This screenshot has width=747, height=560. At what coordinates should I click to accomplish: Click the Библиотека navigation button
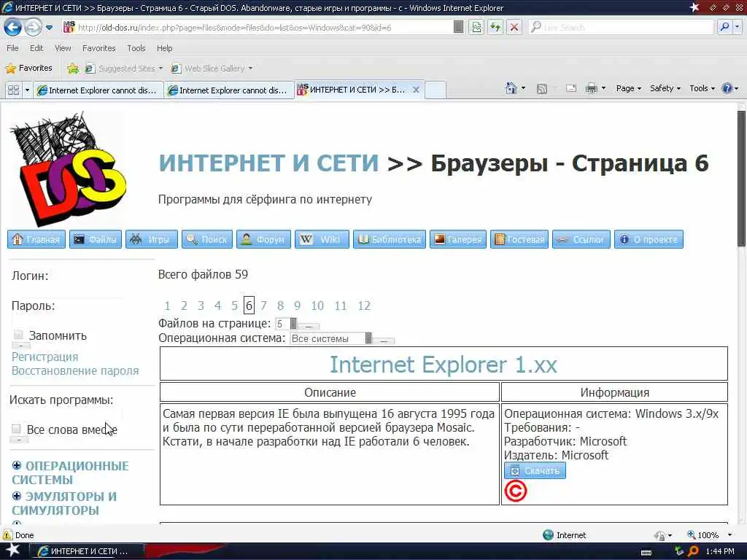pos(390,239)
